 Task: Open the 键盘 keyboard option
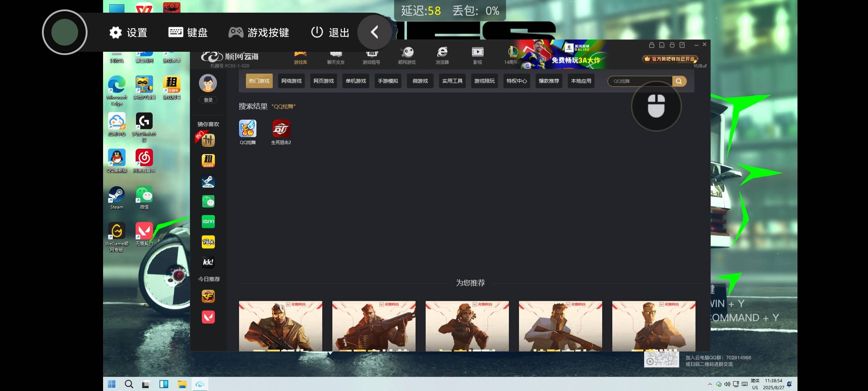pos(188,33)
